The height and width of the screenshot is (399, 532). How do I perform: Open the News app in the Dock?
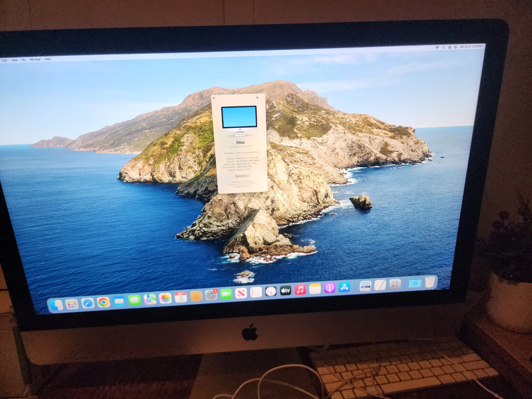pos(241,293)
